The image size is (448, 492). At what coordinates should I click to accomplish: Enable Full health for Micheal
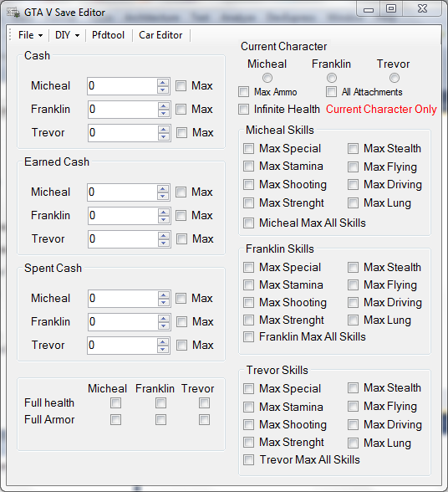pyautogui.click(x=115, y=403)
